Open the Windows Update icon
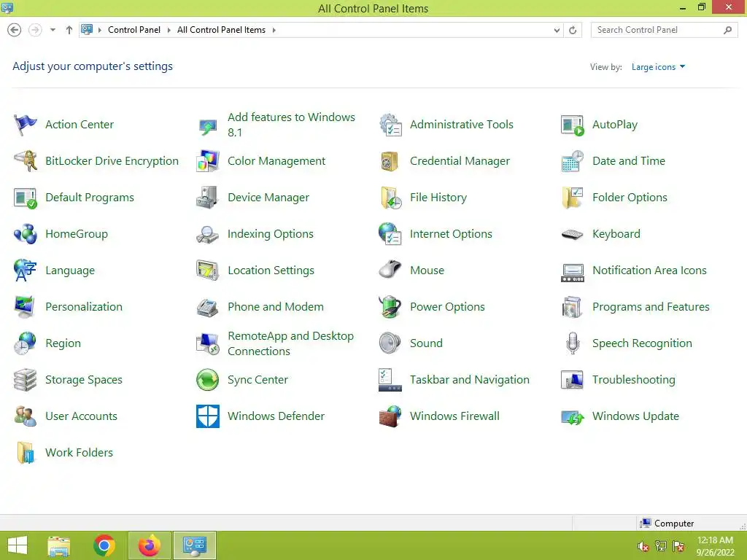The width and height of the screenshot is (747, 560). [x=572, y=416]
